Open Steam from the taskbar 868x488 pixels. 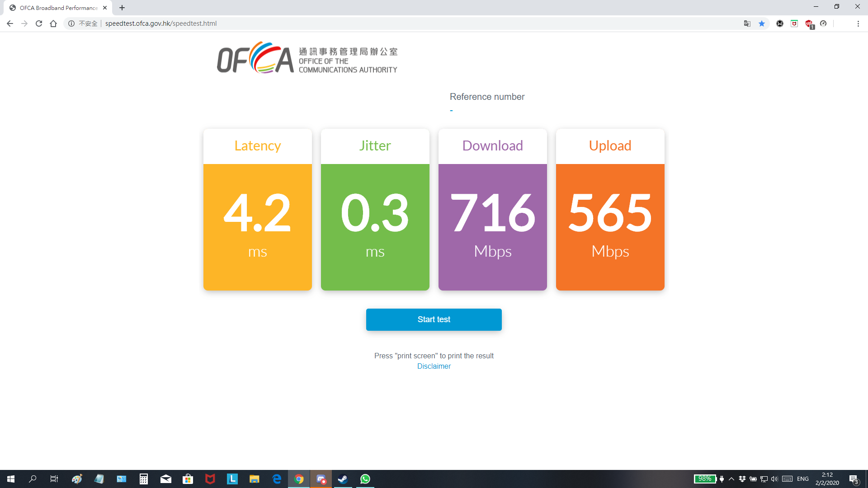(x=343, y=479)
